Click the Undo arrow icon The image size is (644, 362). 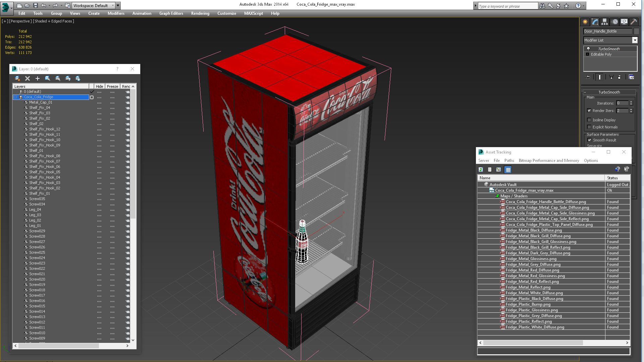tap(44, 5)
